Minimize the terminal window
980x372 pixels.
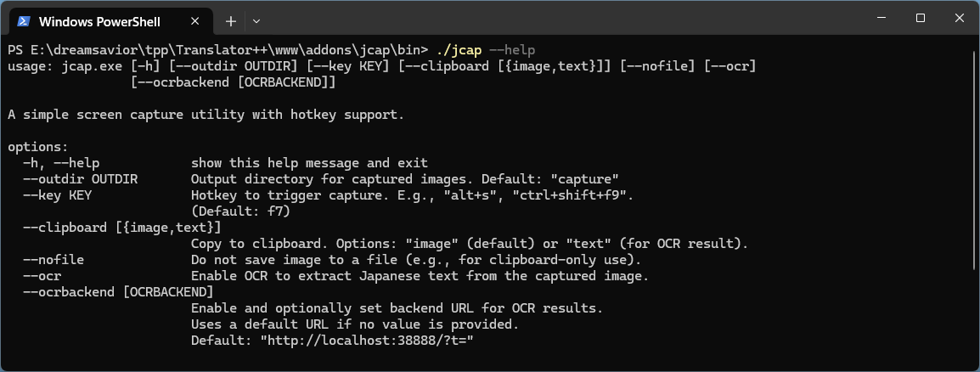[881, 18]
